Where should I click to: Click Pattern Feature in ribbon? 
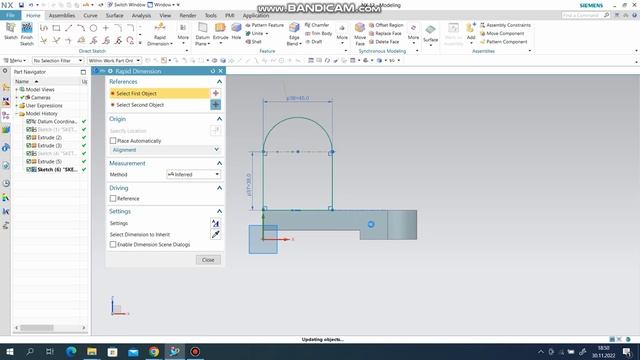pyautogui.click(x=264, y=25)
